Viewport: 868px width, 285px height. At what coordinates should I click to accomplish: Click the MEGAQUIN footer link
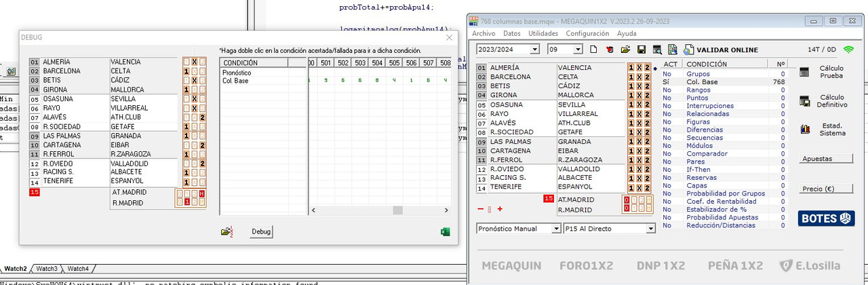click(x=511, y=265)
